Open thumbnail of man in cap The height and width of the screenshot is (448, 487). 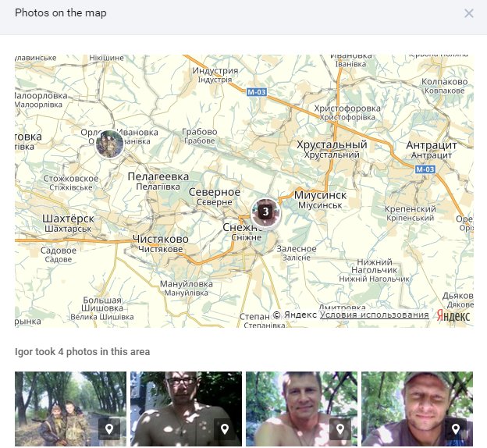coord(417,409)
